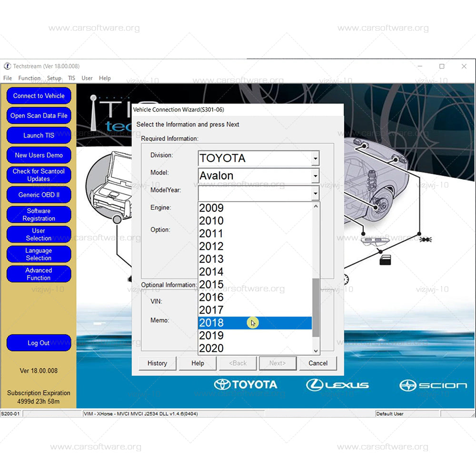Open the Setup menu

54,78
